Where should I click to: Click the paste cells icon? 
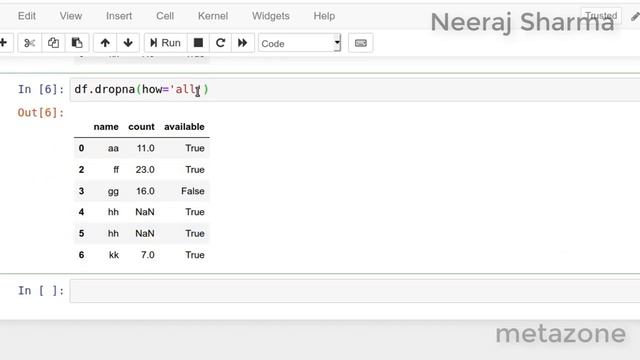tap(77, 43)
